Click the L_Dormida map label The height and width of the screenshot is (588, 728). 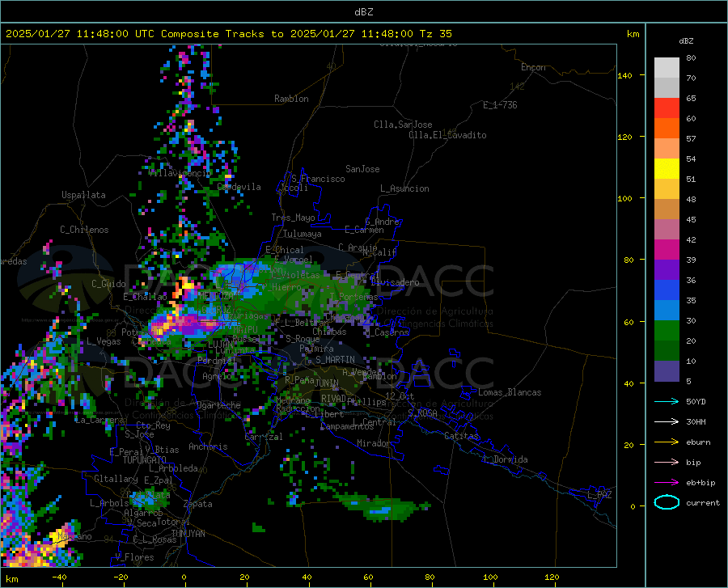(506, 459)
